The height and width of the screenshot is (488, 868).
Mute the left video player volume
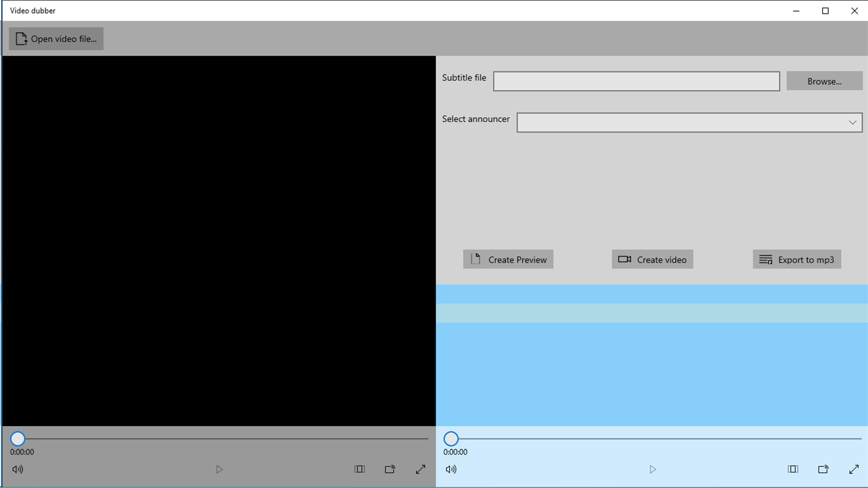(x=17, y=469)
